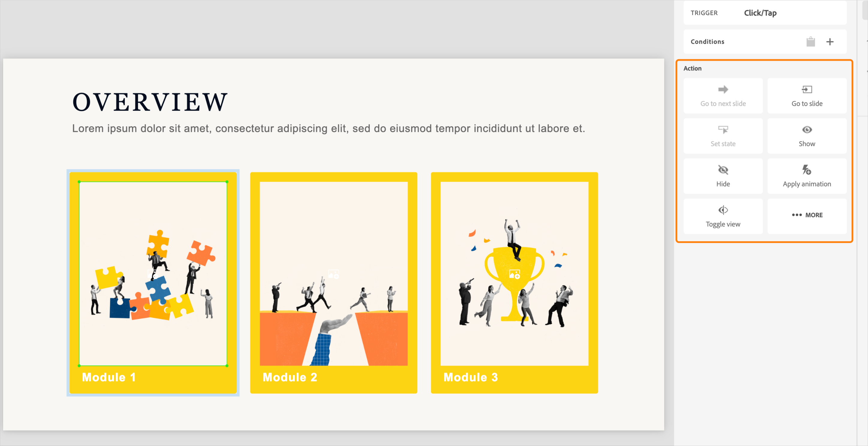Select the Toggle view action
Viewport: 868px width, 446px height.
723,216
